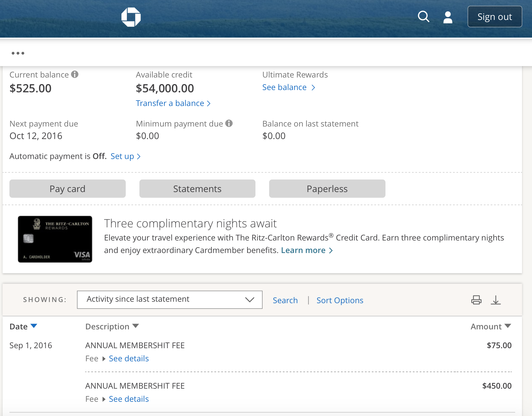Open the user profile icon
The image size is (532, 416).
coord(448,17)
